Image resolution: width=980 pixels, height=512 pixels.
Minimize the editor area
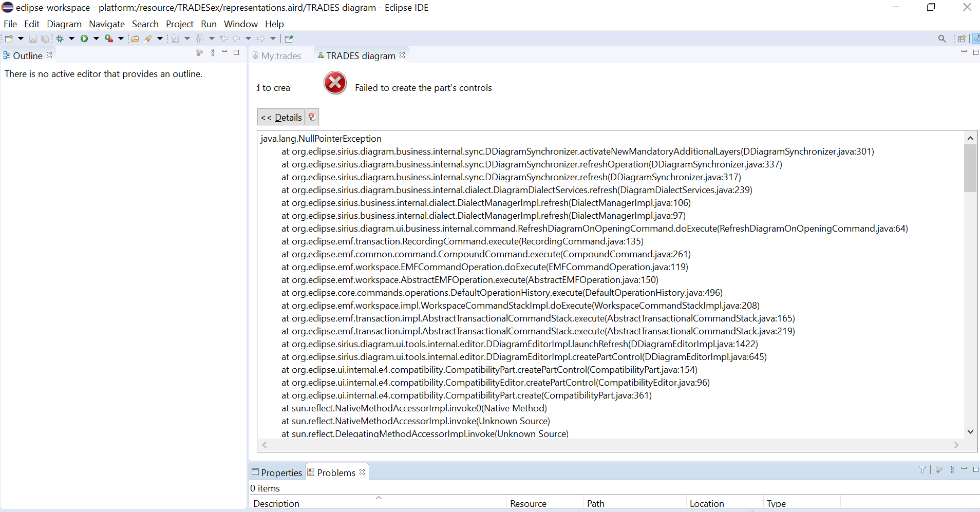[x=964, y=52]
